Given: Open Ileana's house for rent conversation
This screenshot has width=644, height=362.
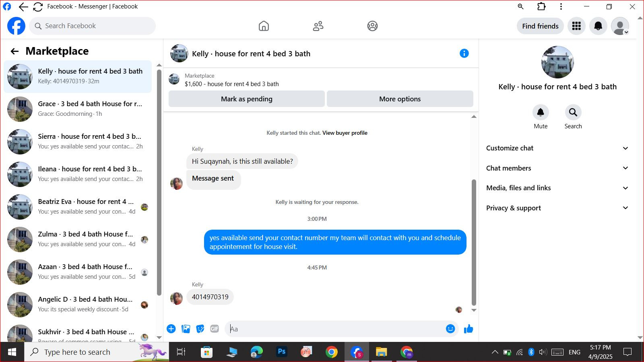Looking at the screenshot, I should (x=78, y=174).
